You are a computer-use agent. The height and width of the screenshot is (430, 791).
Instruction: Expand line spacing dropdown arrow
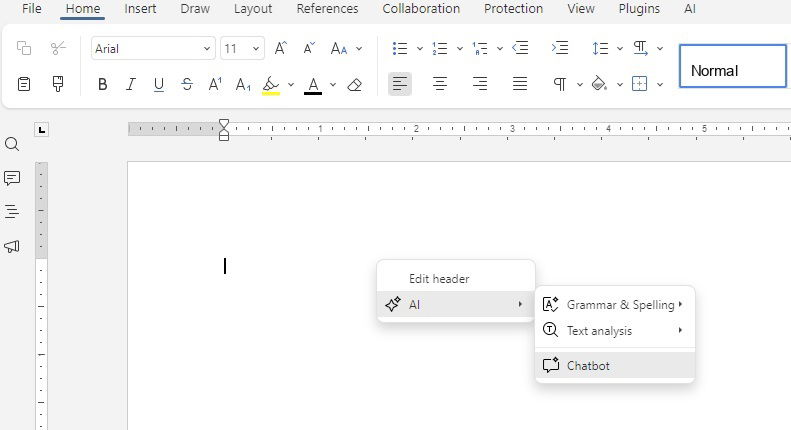click(619, 49)
